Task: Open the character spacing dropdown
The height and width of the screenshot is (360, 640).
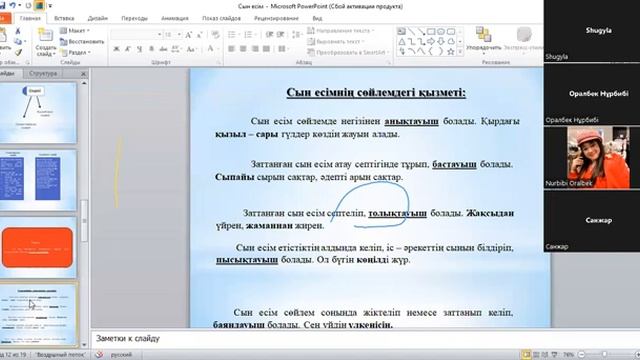Action: pos(176,49)
